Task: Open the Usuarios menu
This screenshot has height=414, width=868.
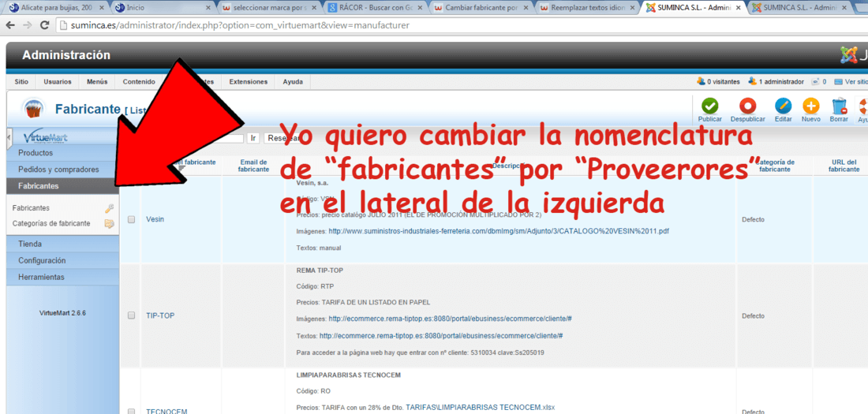Action: [58, 81]
